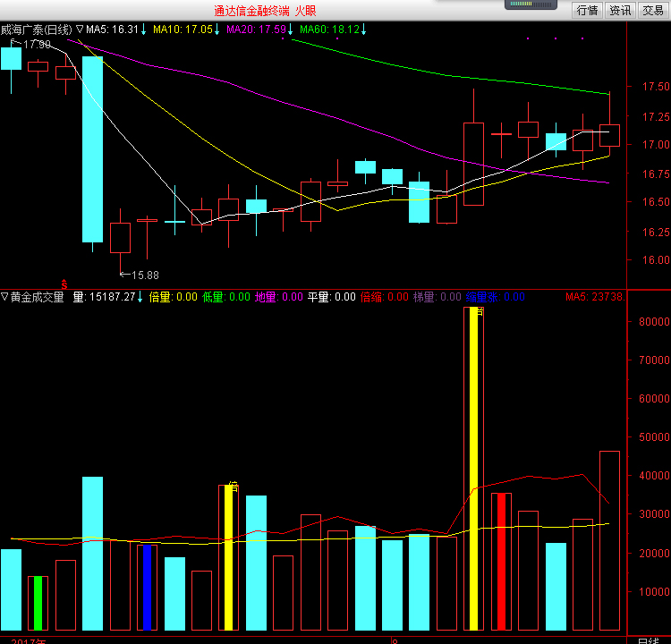The height and width of the screenshot is (644, 671).
Task: Open the 交易 tab
Action: pyautogui.click(x=653, y=10)
